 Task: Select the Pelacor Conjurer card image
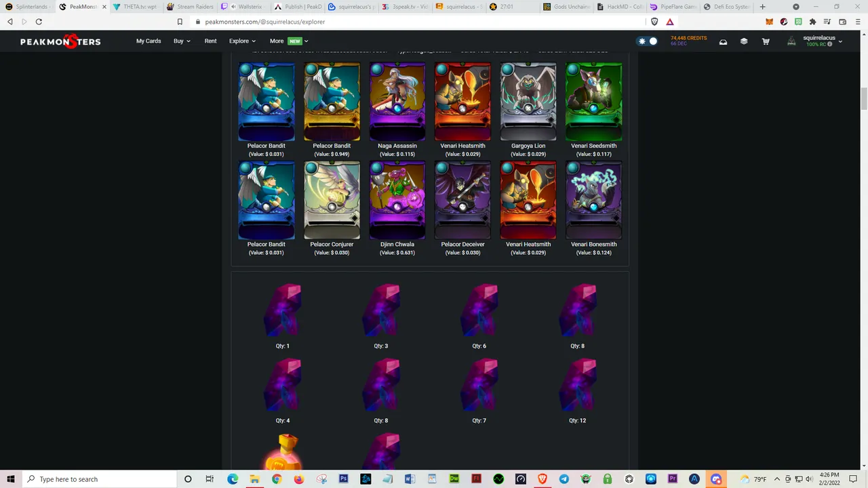tap(332, 200)
